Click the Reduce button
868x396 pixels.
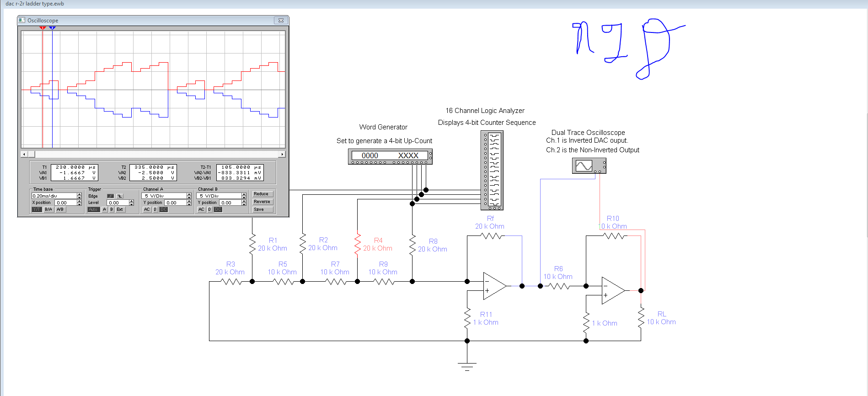click(263, 194)
